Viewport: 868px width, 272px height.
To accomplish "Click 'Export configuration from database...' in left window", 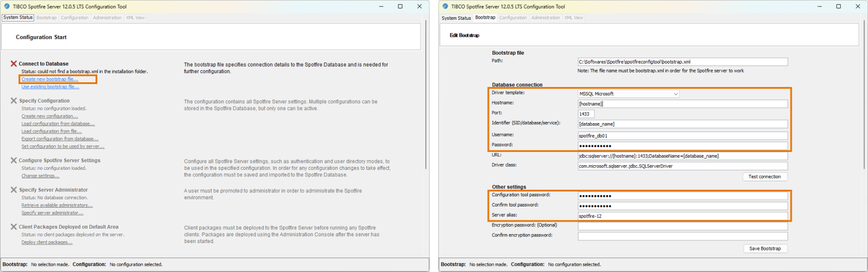I will 60,139.
